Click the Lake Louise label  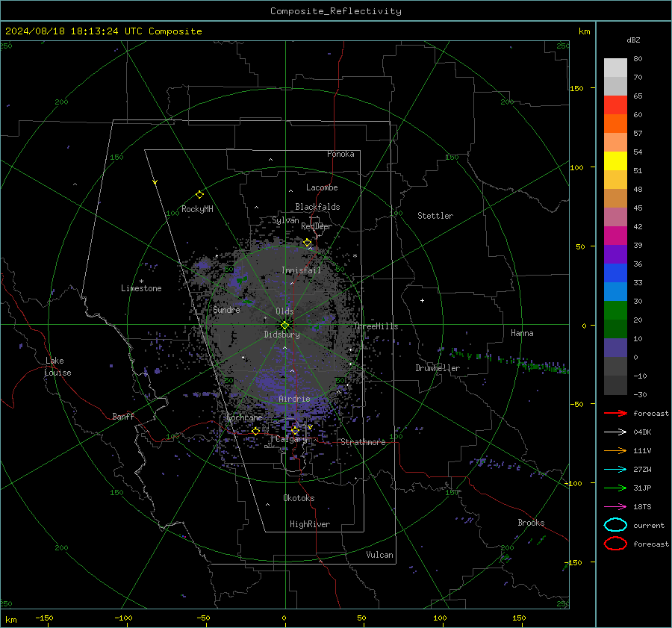[58, 367]
